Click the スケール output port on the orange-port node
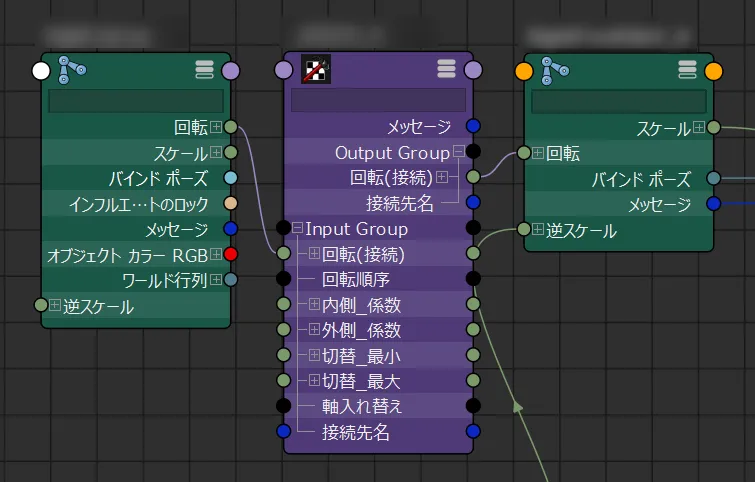755x482 pixels. tap(714, 128)
